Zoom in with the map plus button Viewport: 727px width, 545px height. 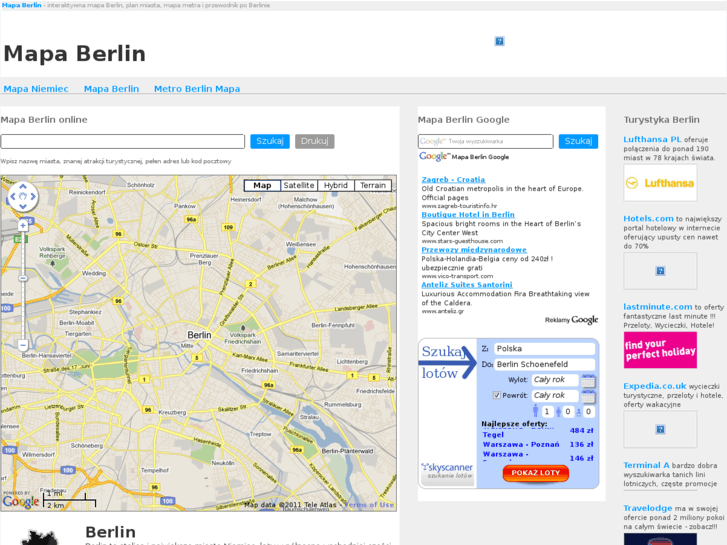23,226
